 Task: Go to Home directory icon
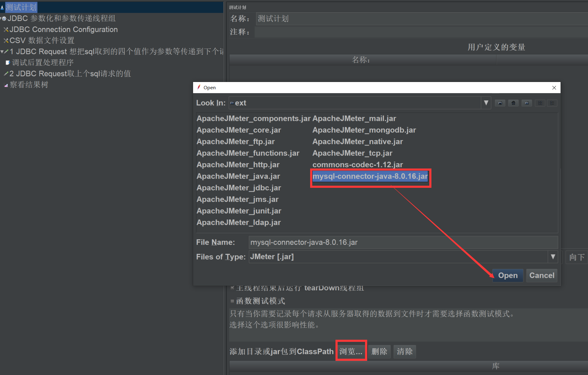[513, 103]
